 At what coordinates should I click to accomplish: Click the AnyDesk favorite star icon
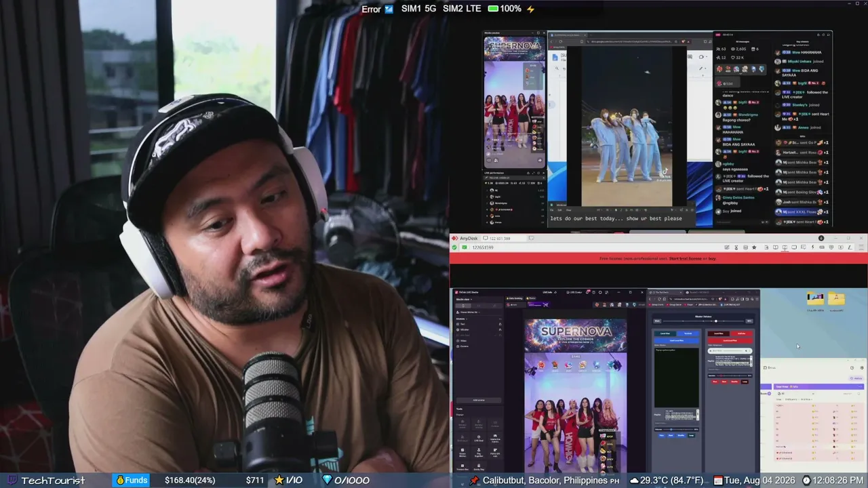753,247
